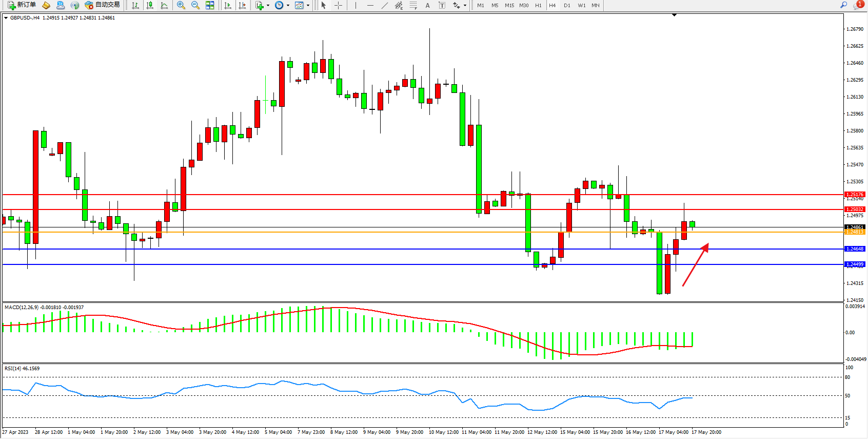Zoom out of the chart
This screenshot has width=868, height=439.
tap(195, 5)
